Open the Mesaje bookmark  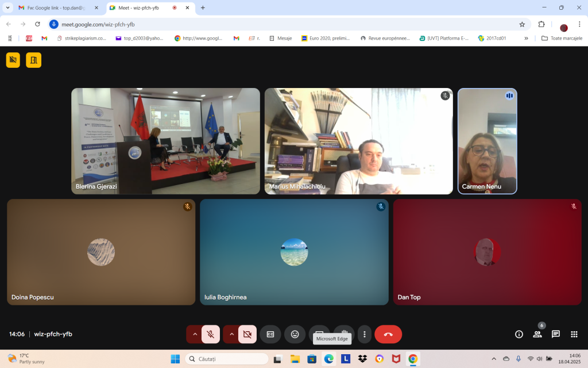[x=280, y=39]
